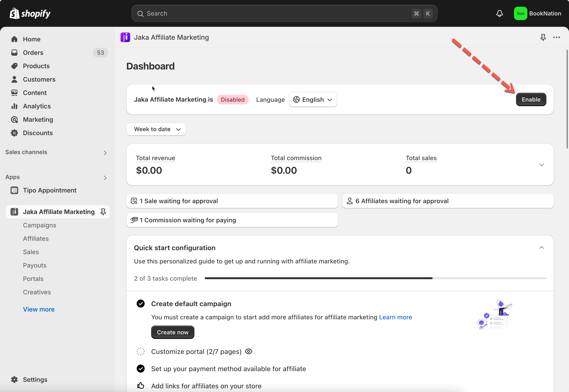Go to Orders in sidebar

tap(33, 53)
